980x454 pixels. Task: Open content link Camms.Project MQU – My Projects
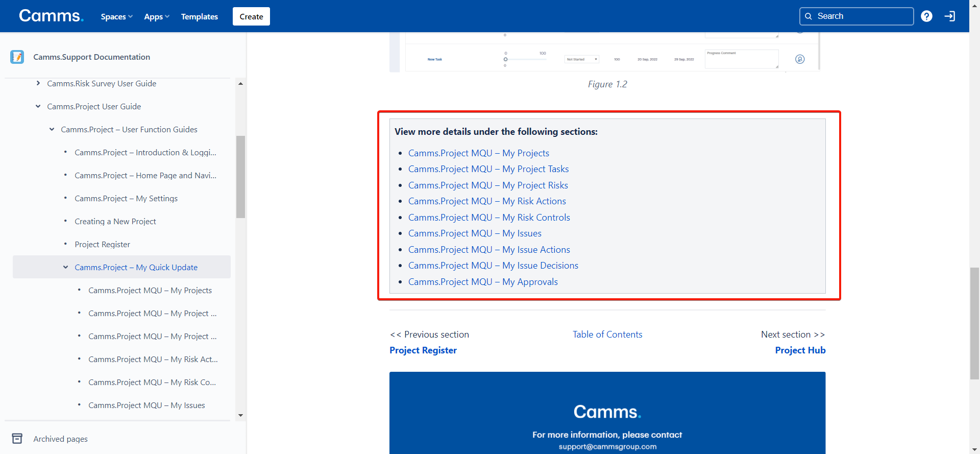[x=479, y=153]
